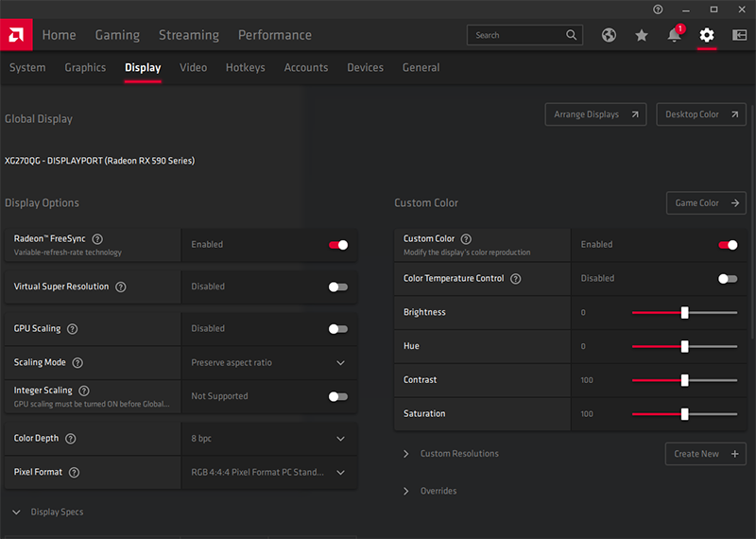Click the Create New button
The height and width of the screenshot is (539, 756).
coord(705,454)
